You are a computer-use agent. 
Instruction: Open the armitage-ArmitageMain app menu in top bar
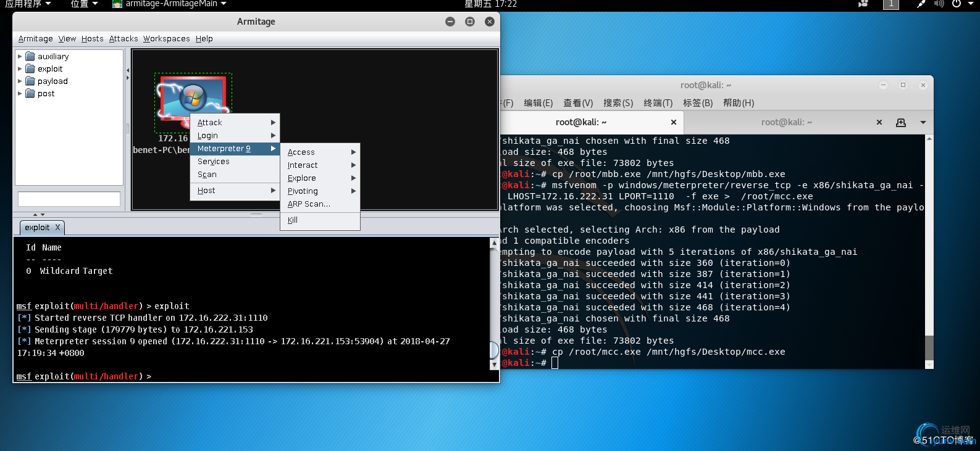(170, 4)
